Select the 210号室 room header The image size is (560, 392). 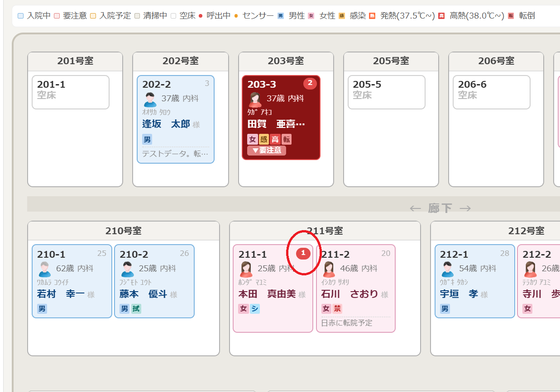click(124, 231)
